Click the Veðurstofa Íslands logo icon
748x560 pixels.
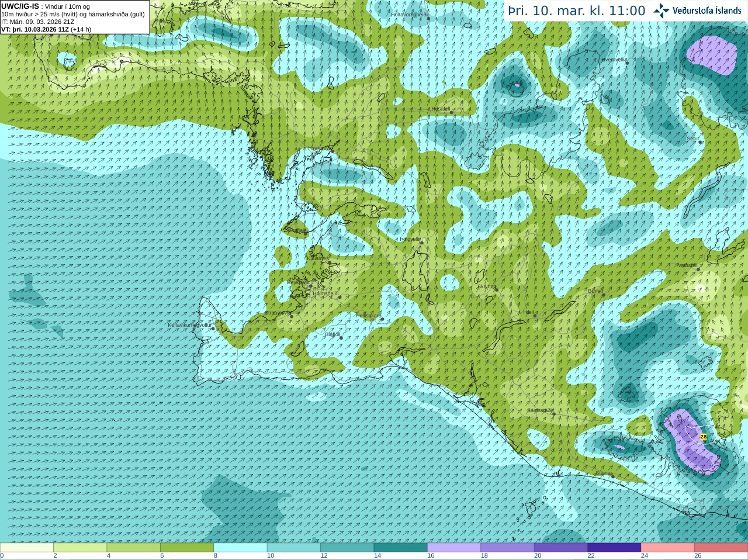662,11
